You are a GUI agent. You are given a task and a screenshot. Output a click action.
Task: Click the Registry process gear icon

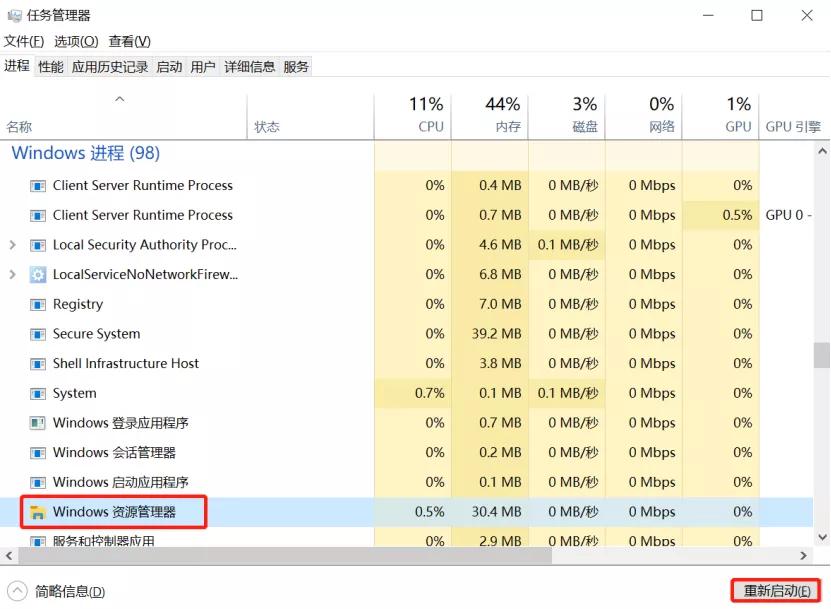pos(38,304)
